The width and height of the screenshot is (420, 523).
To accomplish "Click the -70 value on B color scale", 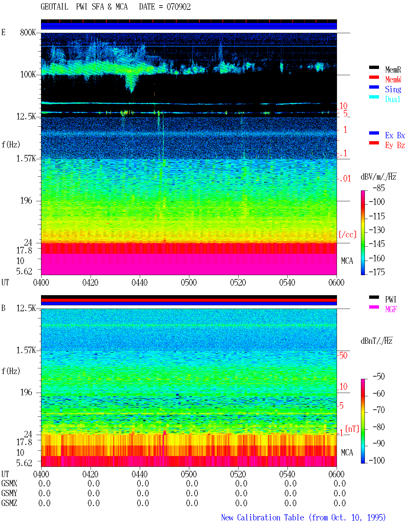I will [x=379, y=410].
